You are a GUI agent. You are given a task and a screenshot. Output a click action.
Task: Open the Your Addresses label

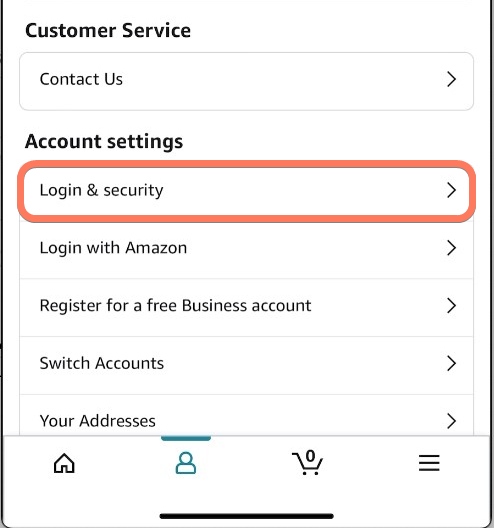[98, 421]
